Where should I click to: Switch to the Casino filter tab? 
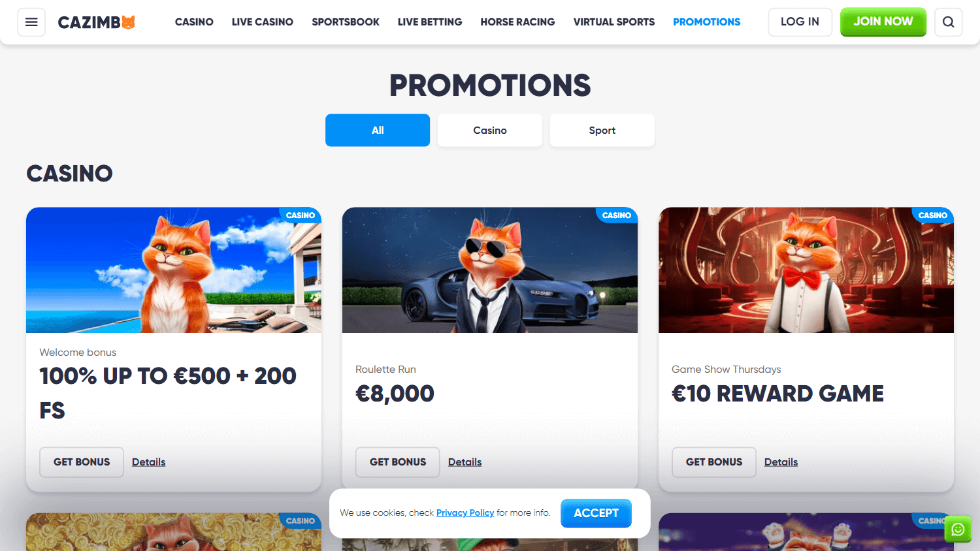click(x=490, y=131)
